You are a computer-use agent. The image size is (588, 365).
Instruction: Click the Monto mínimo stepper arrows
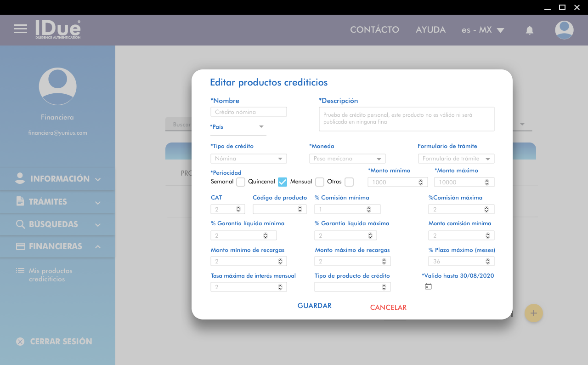(421, 182)
